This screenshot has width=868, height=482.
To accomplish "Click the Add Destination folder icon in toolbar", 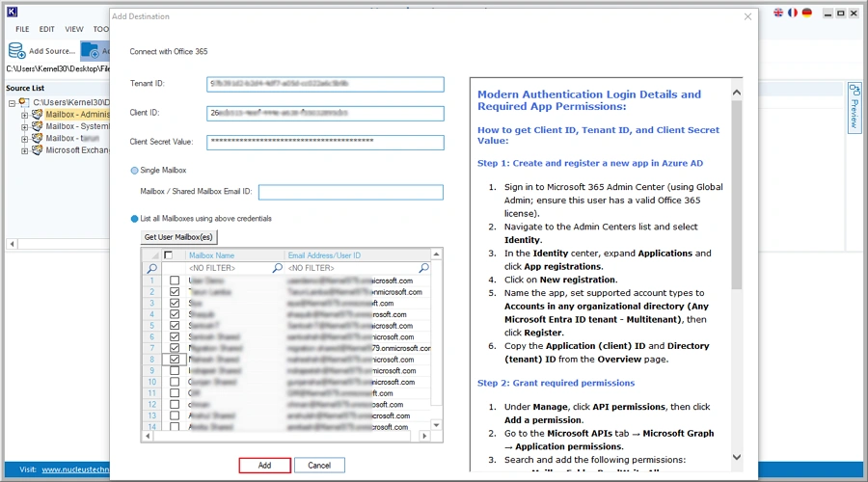I will point(91,51).
